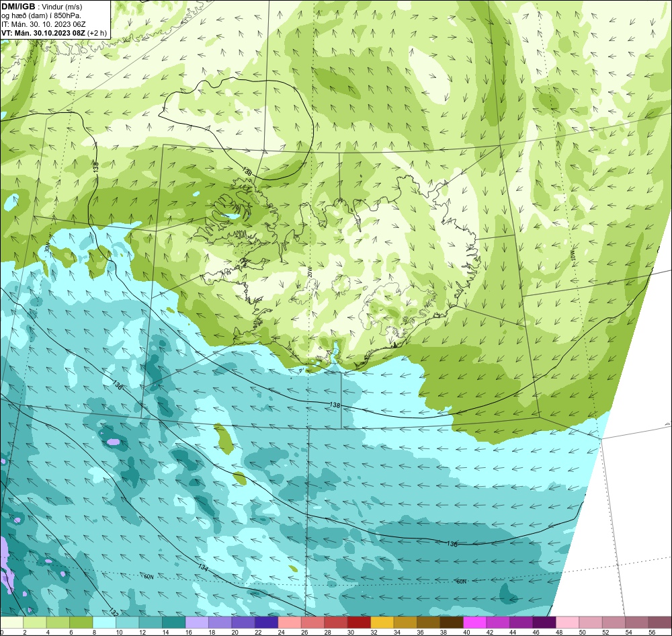Pick the light pink 24–26 m/s legend swatch
This screenshot has width=672, height=636.
290,623
